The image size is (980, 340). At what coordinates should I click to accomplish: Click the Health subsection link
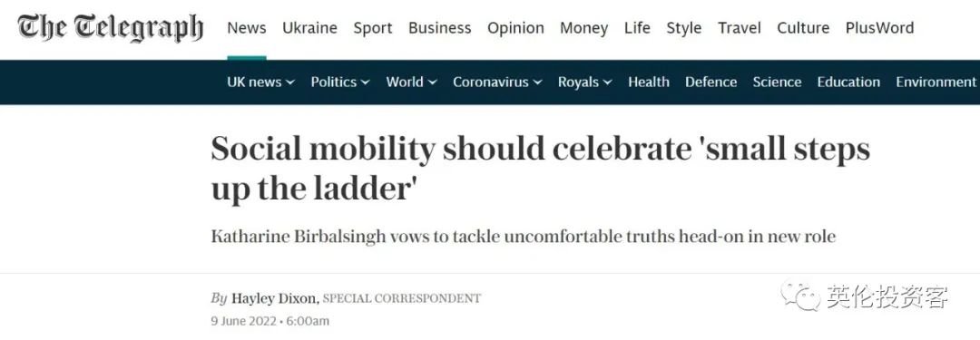[648, 83]
